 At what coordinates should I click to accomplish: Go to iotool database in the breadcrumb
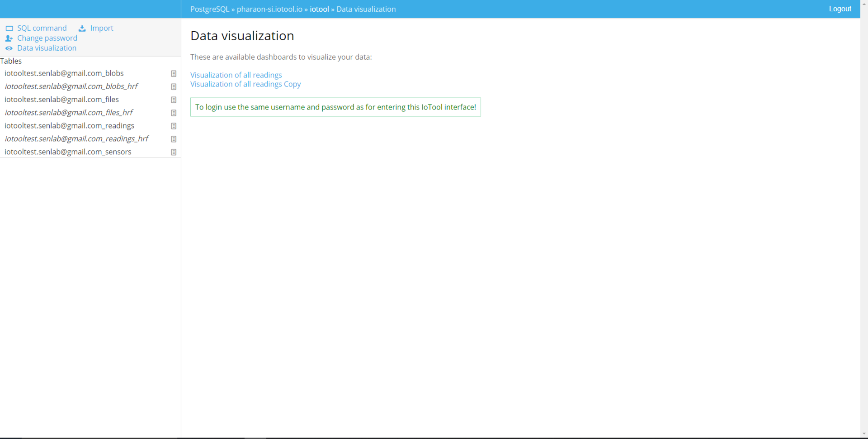(319, 9)
